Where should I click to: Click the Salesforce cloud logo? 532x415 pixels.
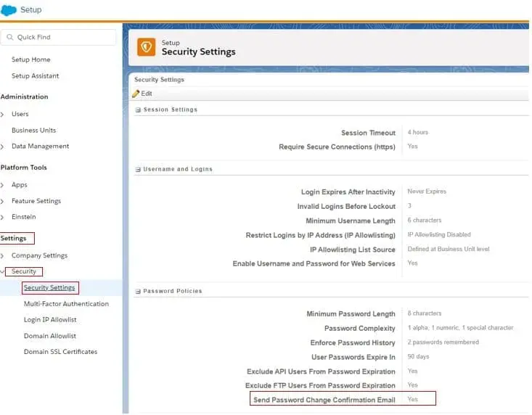point(9,10)
